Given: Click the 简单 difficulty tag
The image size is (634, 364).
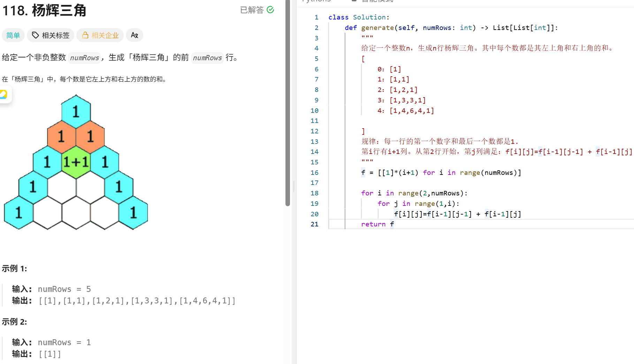Looking at the screenshot, I should click(x=13, y=35).
